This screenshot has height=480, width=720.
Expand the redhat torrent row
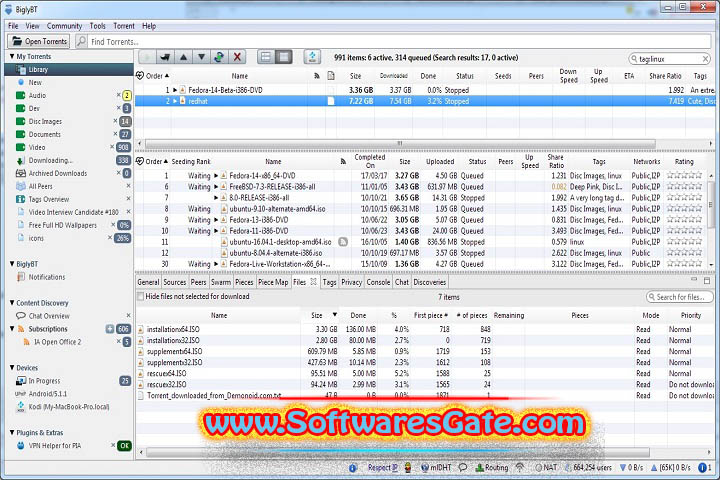[175, 101]
